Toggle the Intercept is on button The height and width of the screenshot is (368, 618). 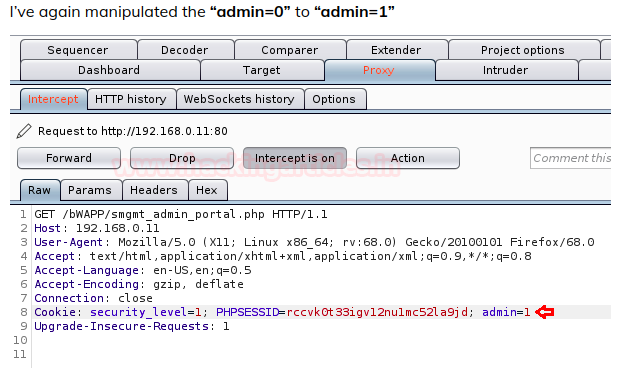coord(295,158)
